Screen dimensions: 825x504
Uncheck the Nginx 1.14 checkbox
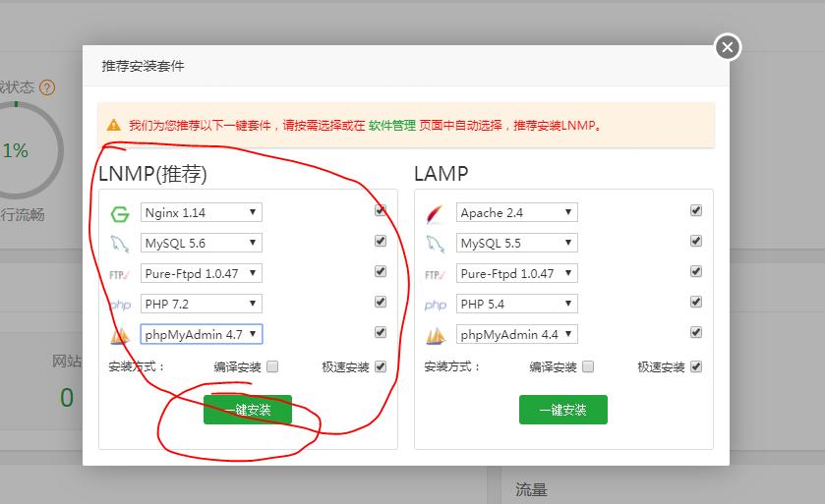(381, 211)
